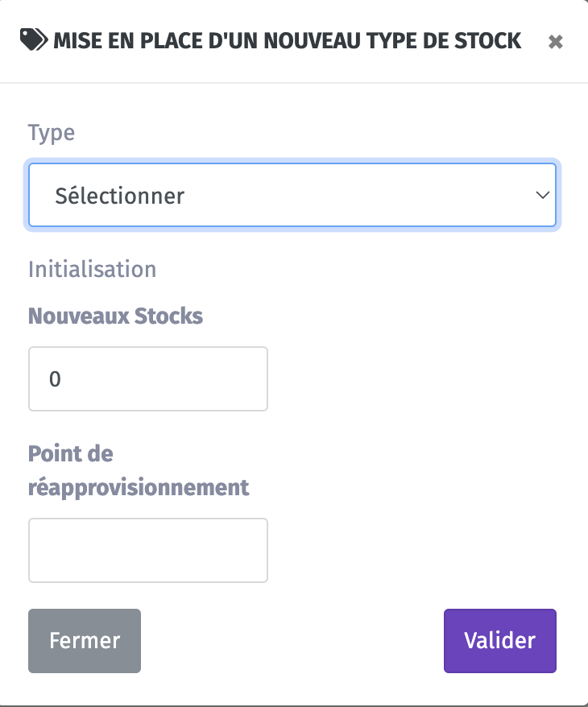Confirm with the purple Valider button
The image size is (588, 707).
coord(500,641)
